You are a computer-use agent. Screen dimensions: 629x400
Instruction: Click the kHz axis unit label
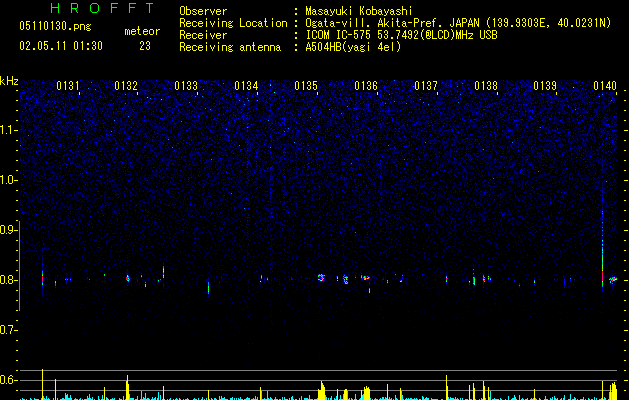[x=9, y=81]
